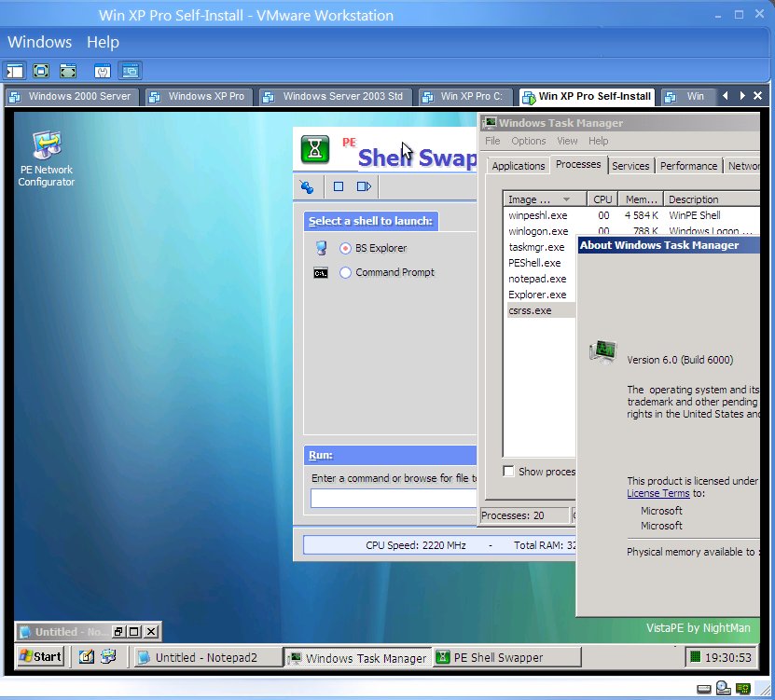Click the blue gear icon in Shell Swapper toolbar
Image resolution: width=775 pixels, height=700 pixels.
pyautogui.click(x=307, y=186)
